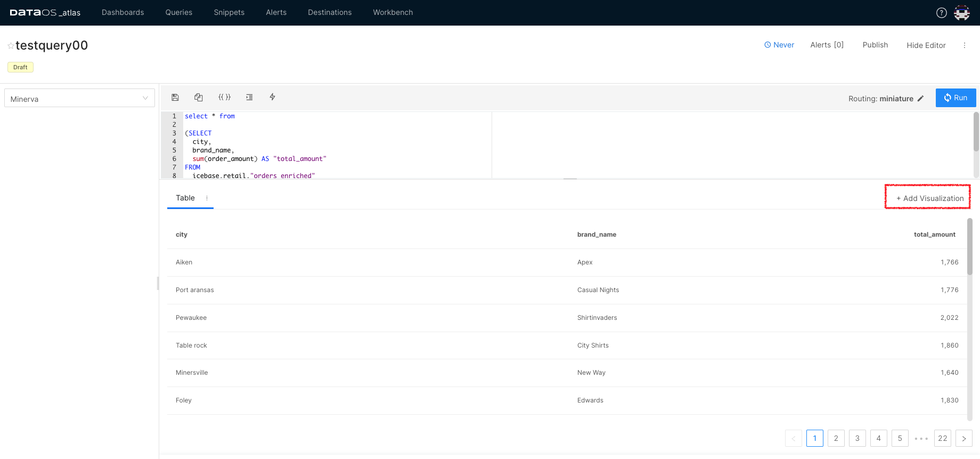Click the 1,766 total amount cell

[949, 262]
